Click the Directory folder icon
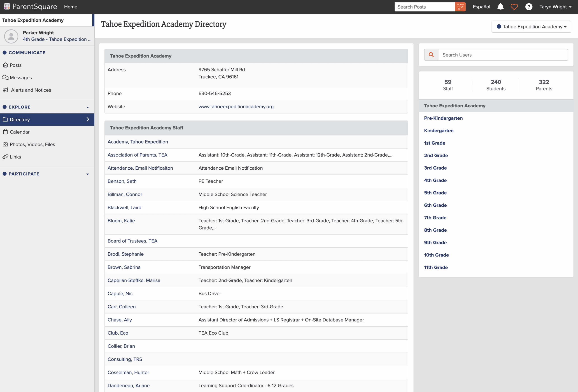This screenshot has width=578, height=392. tap(5, 120)
